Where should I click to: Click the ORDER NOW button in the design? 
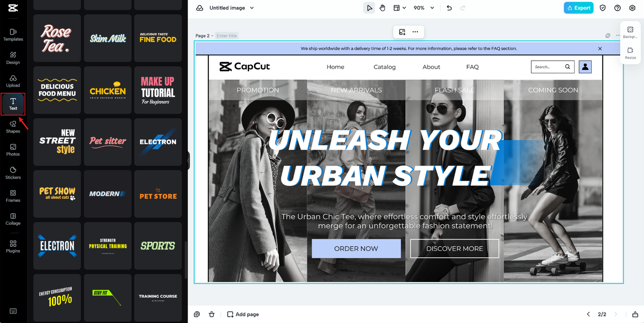[356, 249]
